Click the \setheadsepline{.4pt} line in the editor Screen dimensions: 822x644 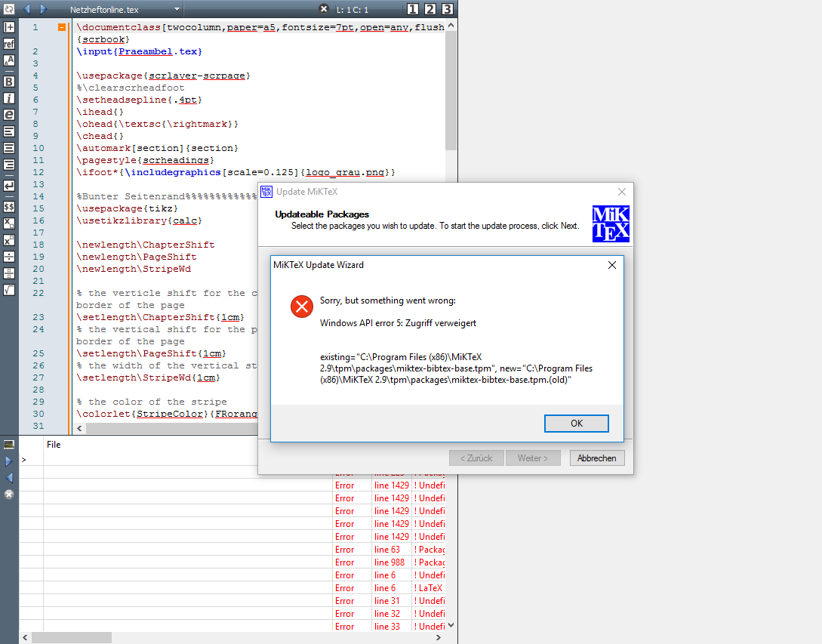point(140,100)
